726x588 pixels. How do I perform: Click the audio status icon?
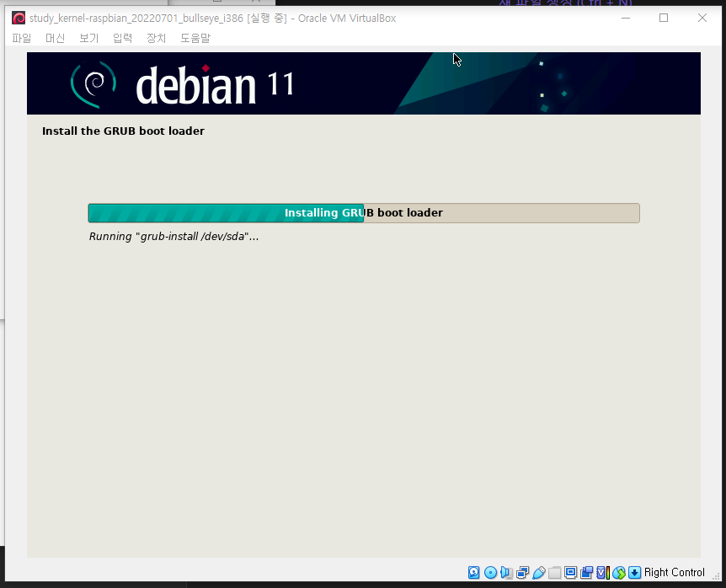[x=507, y=572]
